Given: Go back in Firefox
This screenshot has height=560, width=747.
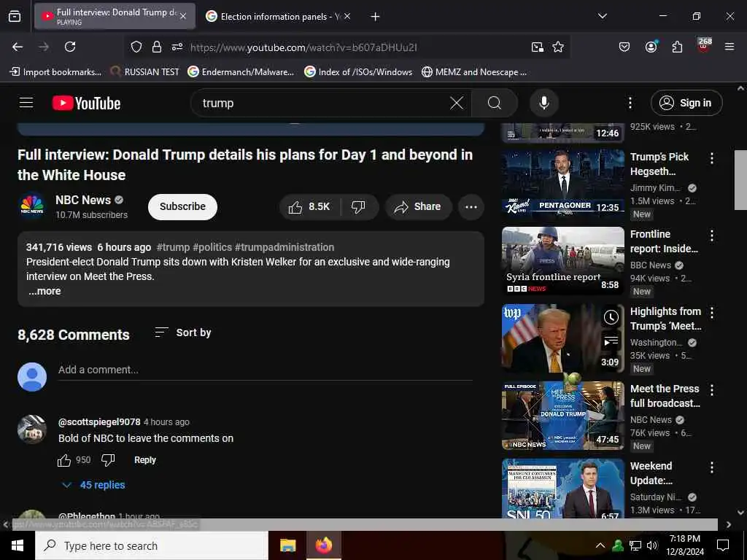Looking at the screenshot, I should pos(18,47).
